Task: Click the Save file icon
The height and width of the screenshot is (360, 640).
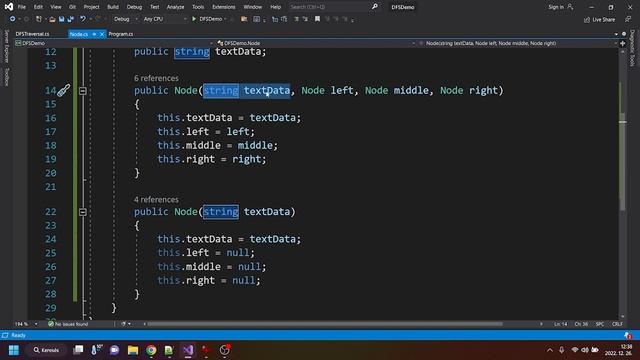Action: [x=61, y=19]
